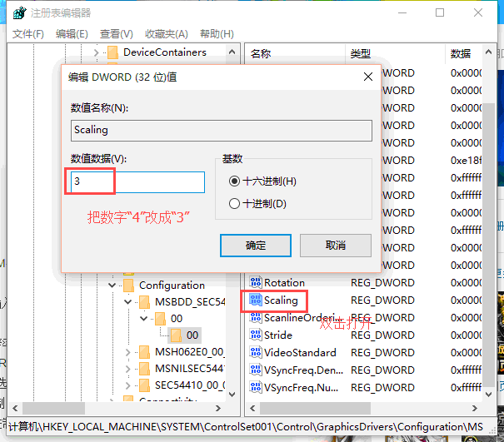Expand the MSH062E0_00 tree node
Screen dimensions: 504x442
(128, 352)
